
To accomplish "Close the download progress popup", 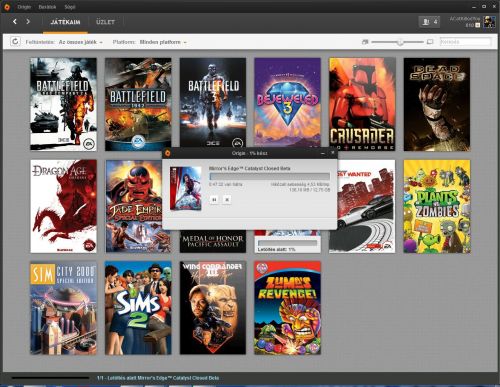I will pyautogui.click(x=332, y=153).
